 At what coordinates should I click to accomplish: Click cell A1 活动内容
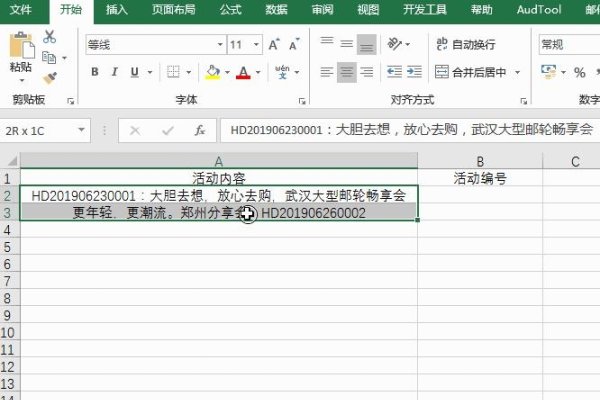point(218,178)
